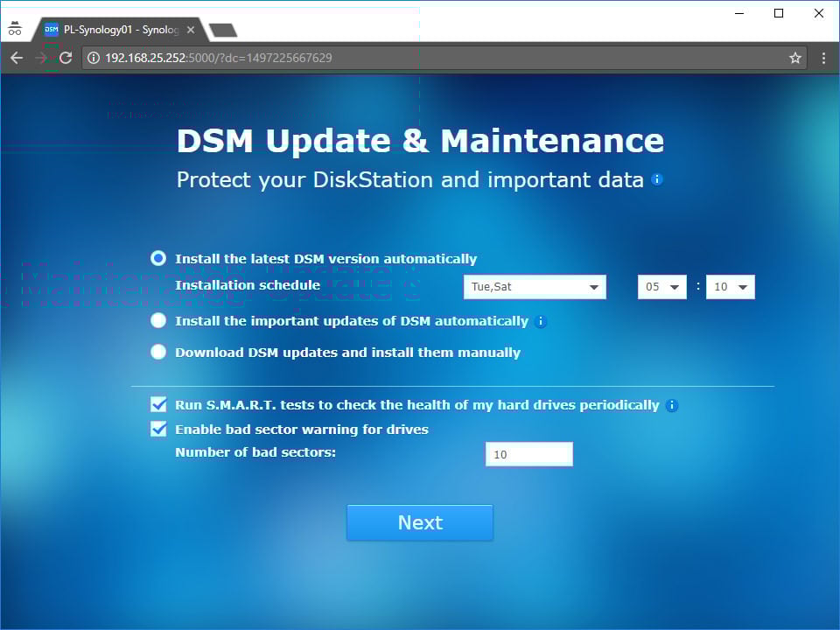Image resolution: width=840 pixels, height=630 pixels.
Task: Click the site information icon in address bar
Action: 94,58
